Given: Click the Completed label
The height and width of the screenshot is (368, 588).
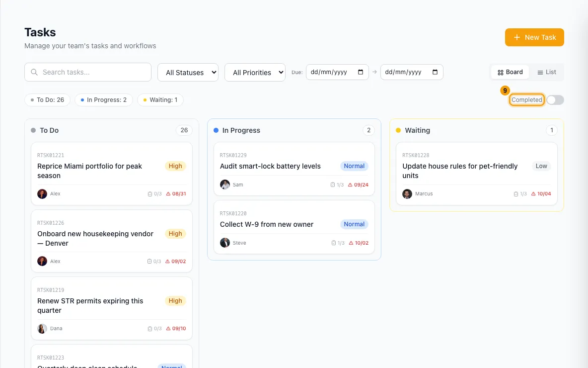Looking at the screenshot, I should [x=526, y=100].
